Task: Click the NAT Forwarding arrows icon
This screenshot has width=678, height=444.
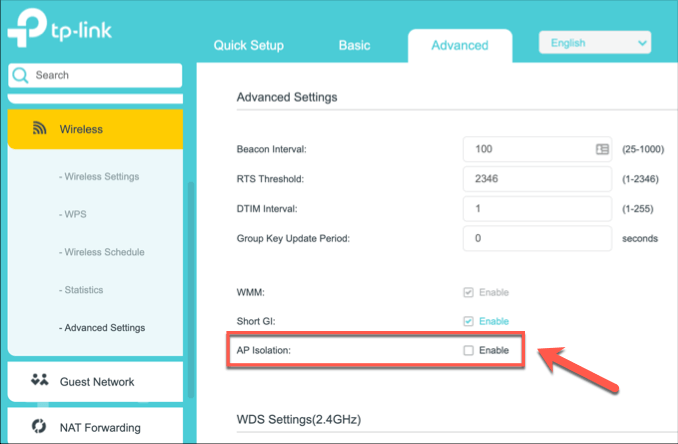Action: pyautogui.click(x=40, y=427)
